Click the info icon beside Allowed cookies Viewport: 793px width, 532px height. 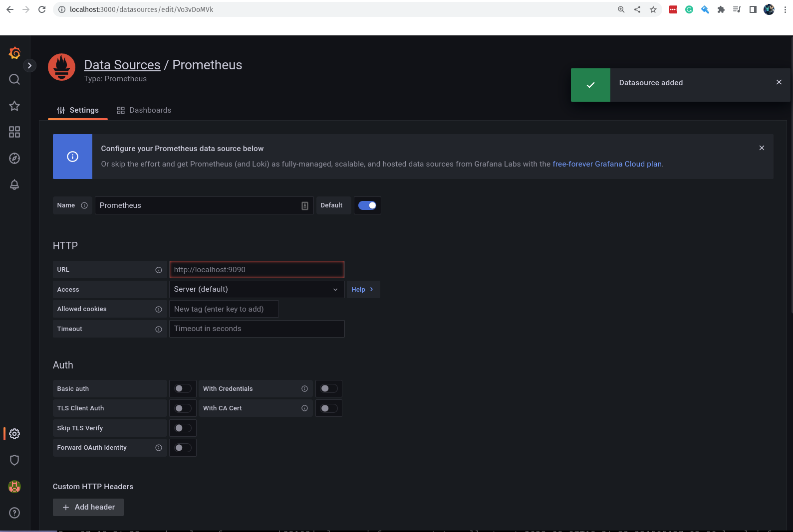coord(159,310)
